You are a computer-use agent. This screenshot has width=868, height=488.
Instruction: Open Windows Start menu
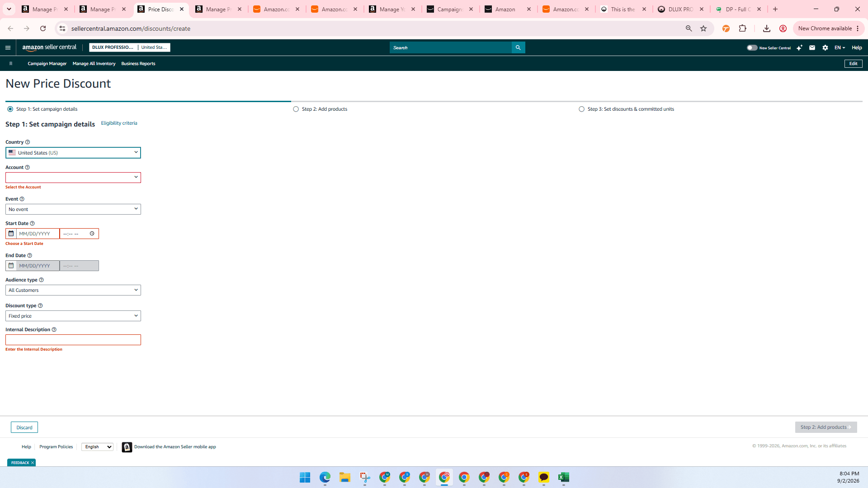(x=305, y=477)
